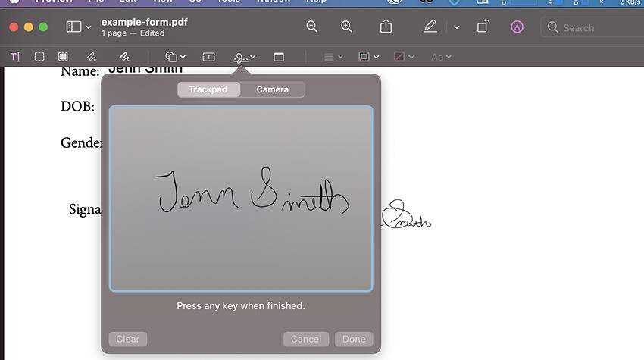Click the Done button
Image resolution: width=644 pixels, height=360 pixels.
tap(353, 339)
